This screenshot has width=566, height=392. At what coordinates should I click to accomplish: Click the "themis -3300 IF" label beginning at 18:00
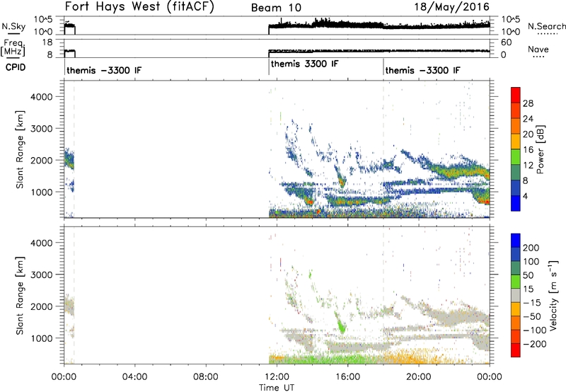(422, 70)
